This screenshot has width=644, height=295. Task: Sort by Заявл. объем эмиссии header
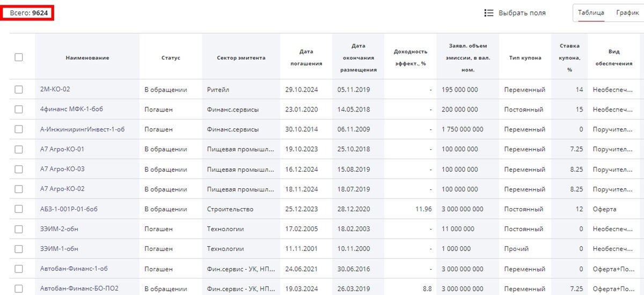point(467,58)
